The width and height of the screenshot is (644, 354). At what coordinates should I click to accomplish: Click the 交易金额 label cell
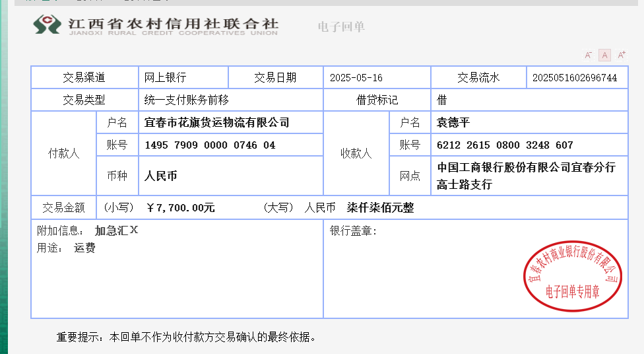coord(63,207)
